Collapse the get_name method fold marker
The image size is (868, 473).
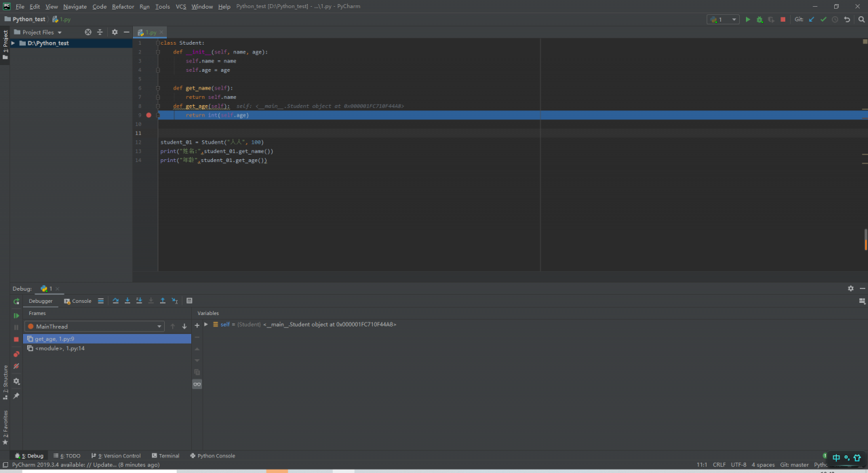[157, 88]
